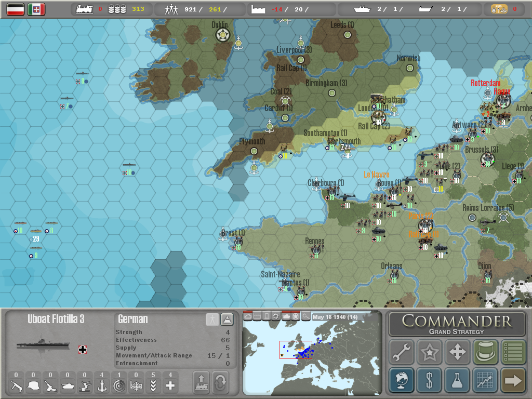Click the chevrons experience stat icon
Screen dimensions: 532x399
(x=153, y=386)
